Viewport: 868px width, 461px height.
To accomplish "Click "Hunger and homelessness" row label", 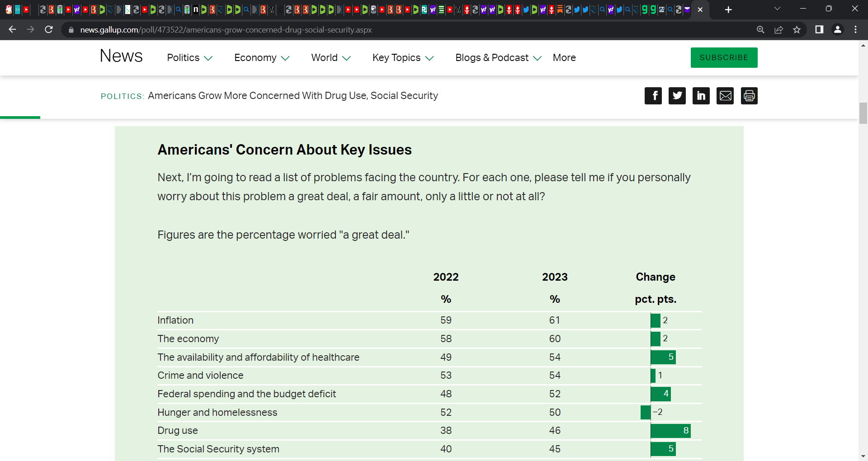I will coord(217,412).
